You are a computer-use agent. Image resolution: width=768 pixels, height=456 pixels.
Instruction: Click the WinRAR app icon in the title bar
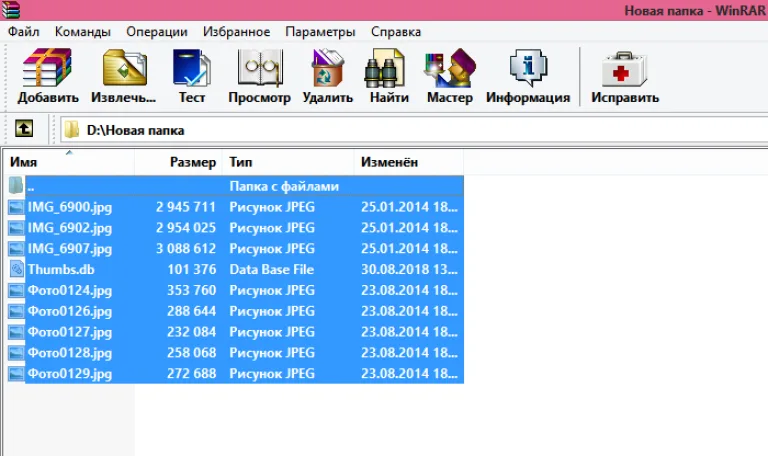pos(10,9)
